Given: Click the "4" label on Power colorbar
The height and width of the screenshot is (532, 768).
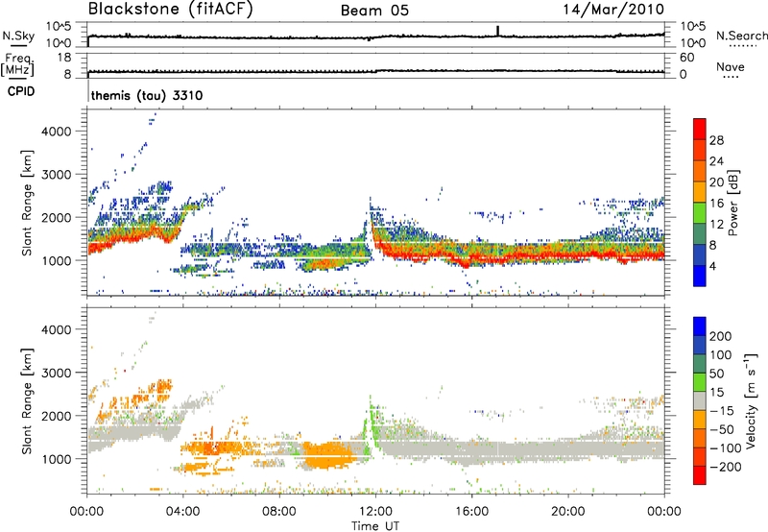Looking at the screenshot, I should [712, 266].
